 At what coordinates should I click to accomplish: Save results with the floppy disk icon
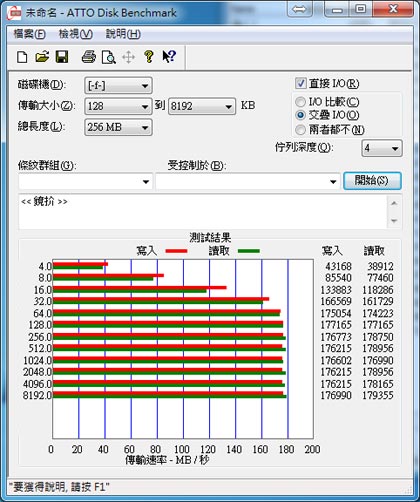coord(62,57)
